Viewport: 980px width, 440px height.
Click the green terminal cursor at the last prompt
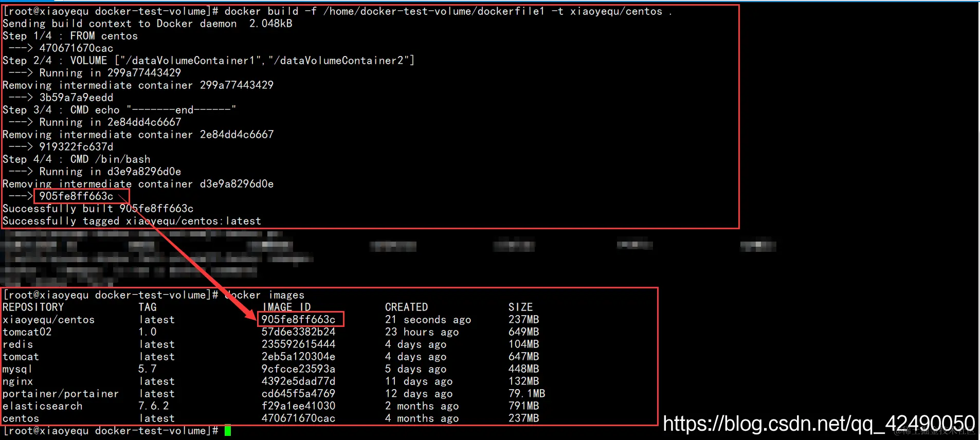(228, 431)
